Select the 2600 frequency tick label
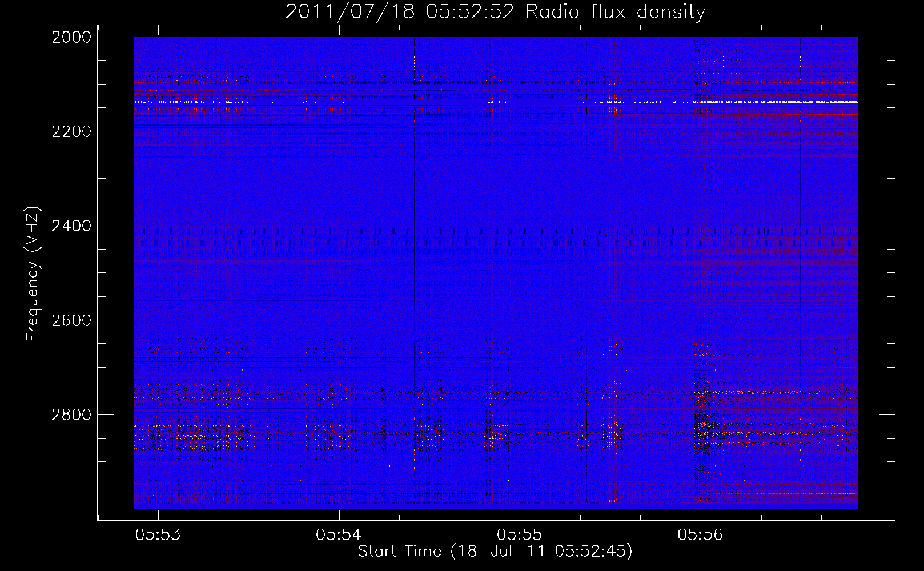924x571 pixels. tap(71, 320)
